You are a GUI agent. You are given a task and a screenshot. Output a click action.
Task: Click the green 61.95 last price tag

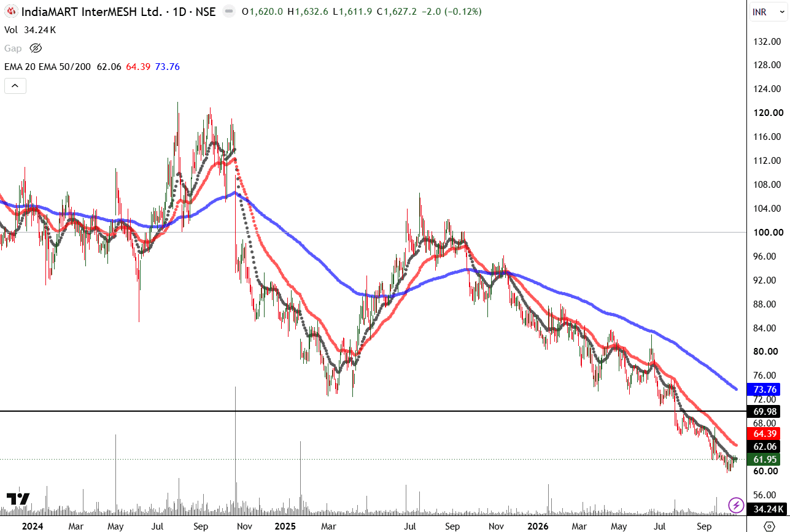[764, 460]
